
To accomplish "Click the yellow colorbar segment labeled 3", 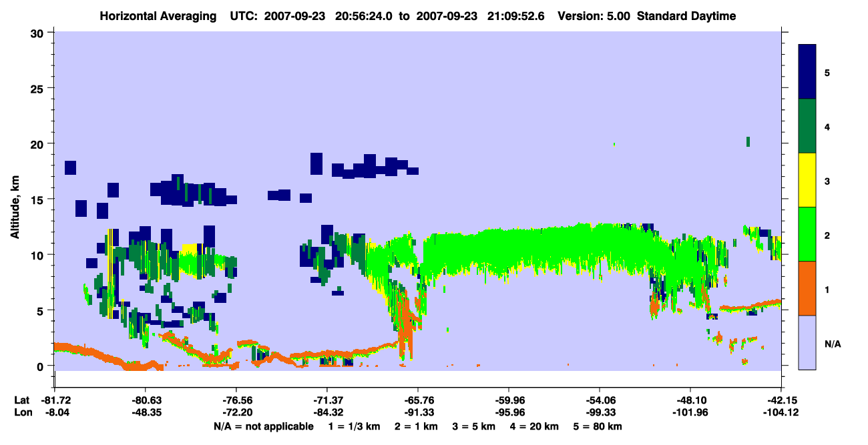I will click(x=807, y=180).
